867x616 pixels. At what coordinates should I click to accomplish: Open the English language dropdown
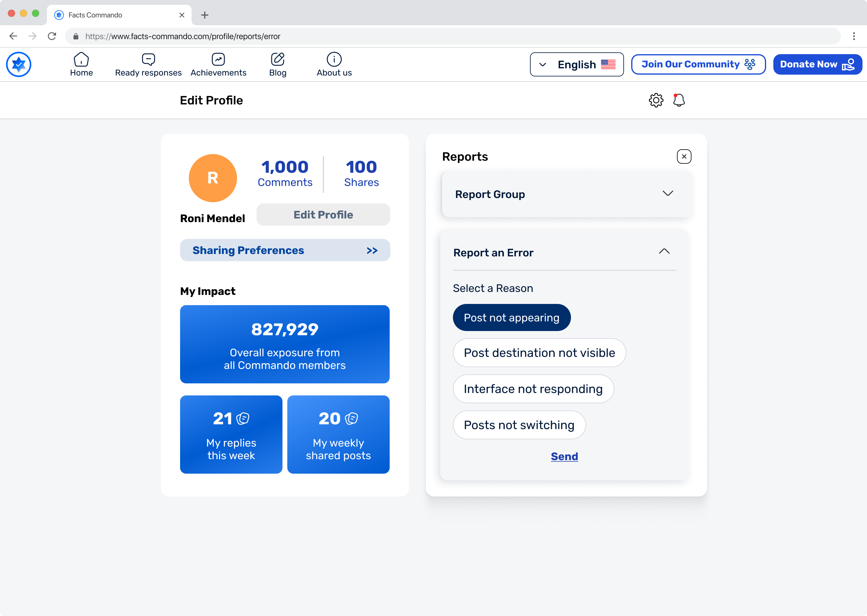pyautogui.click(x=577, y=64)
